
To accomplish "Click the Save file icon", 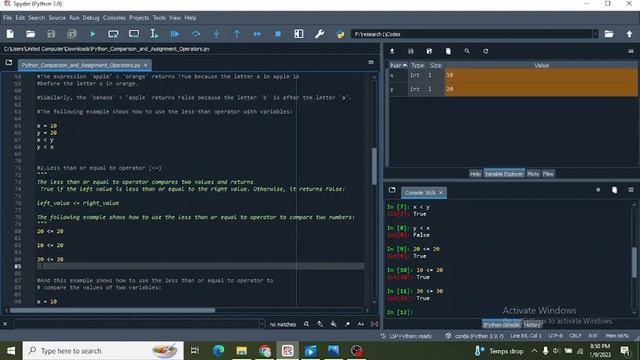I will (51, 34).
